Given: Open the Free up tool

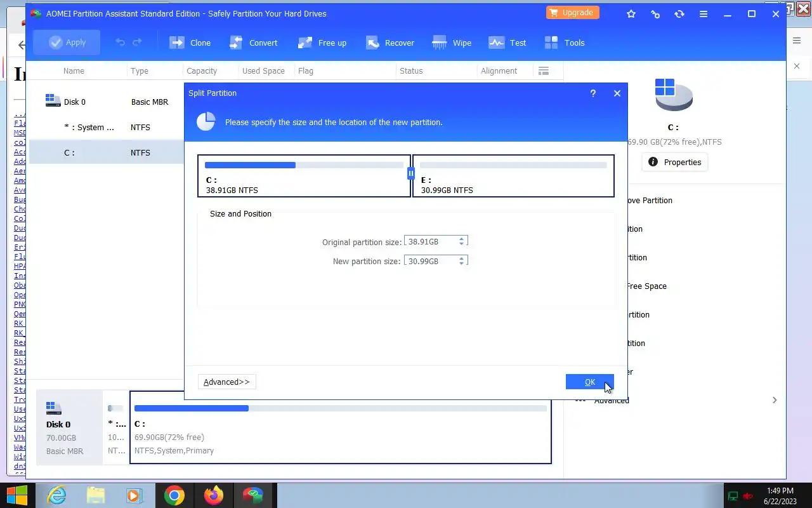Looking at the screenshot, I should (x=322, y=43).
